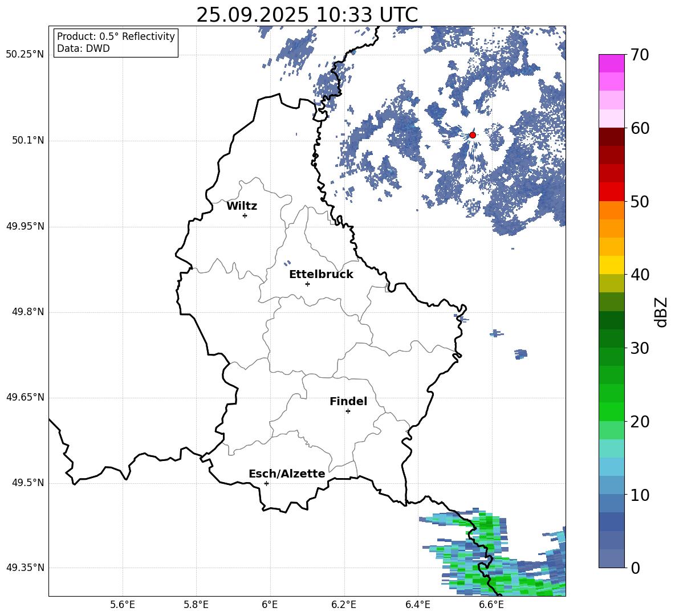675x616 pixels.
Task: Click the Wiltz station cross marker
Action: (x=245, y=215)
